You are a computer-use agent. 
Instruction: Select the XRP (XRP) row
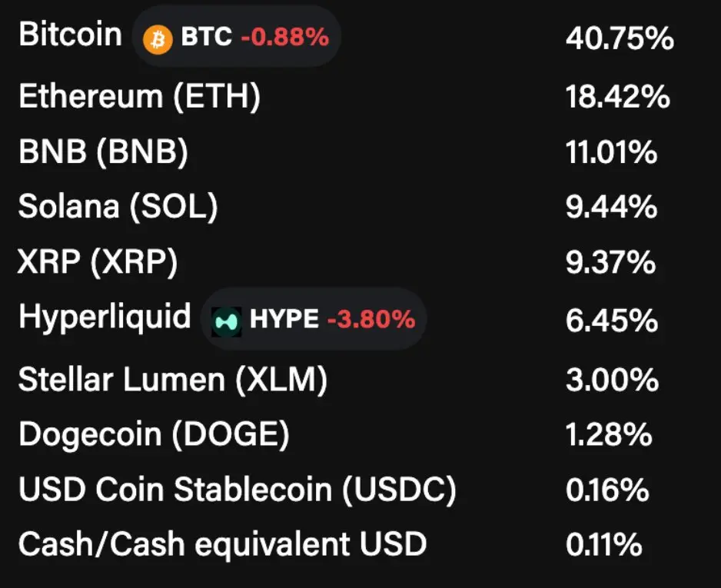click(347, 262)
